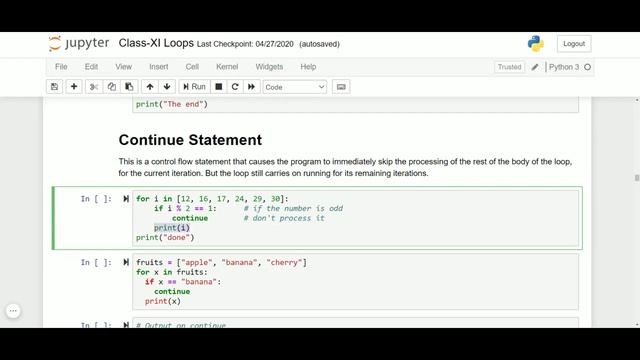
Task: Interrupt the kernel with stop icon
Action: [219, 87]
